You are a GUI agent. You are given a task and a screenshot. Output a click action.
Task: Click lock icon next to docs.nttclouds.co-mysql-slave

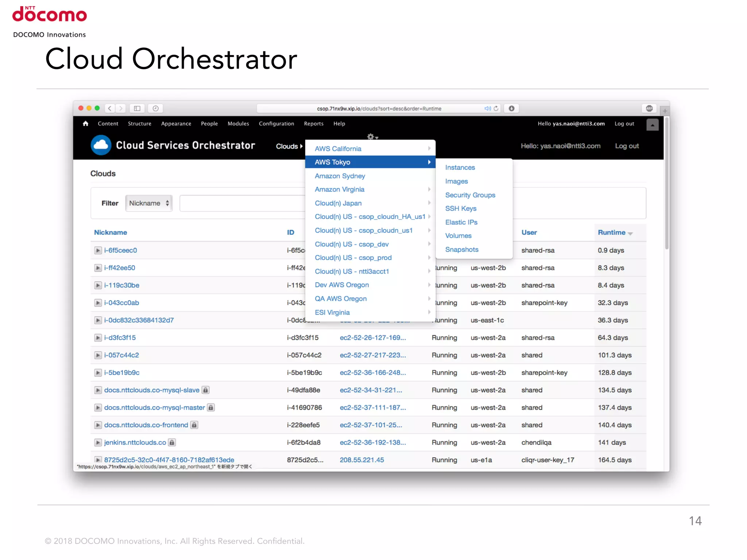coord(206,390)
